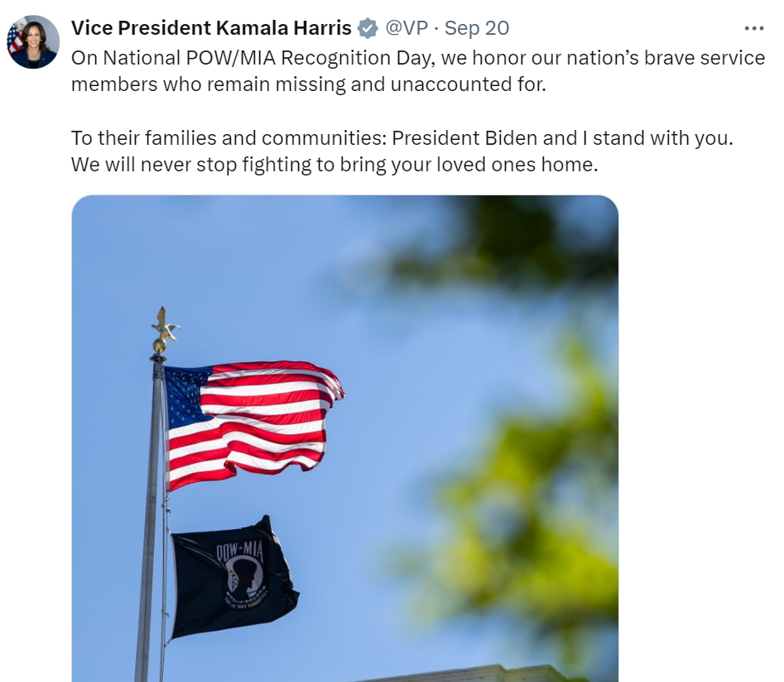Click the 'members who remain missing' text line
Screen dimensions: 784x682
coord(309,84)
